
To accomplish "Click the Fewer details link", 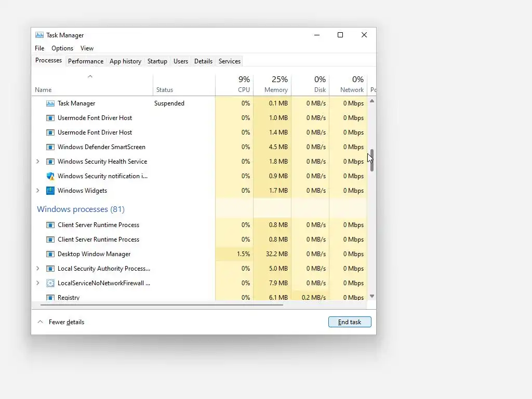I will [x=66, y=322].
